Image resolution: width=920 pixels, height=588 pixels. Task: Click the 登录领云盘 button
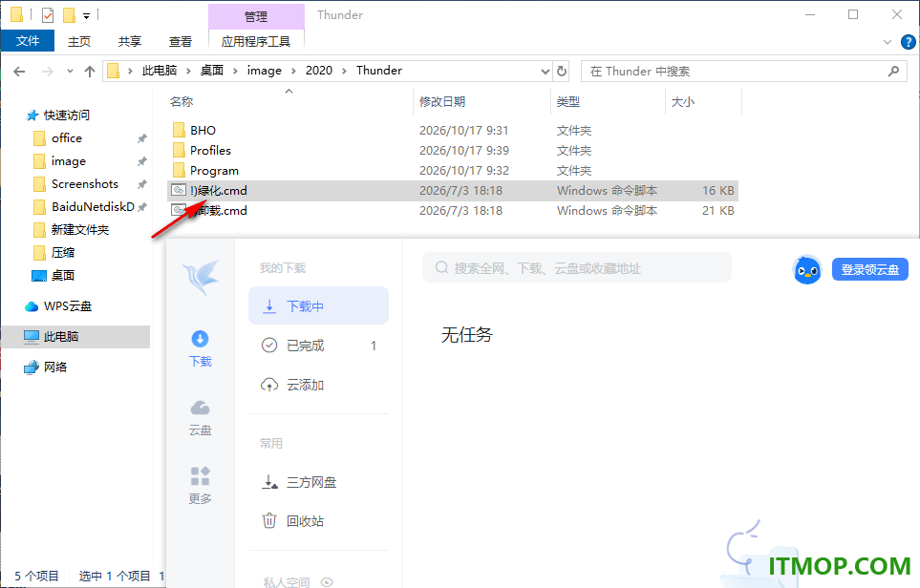pyautogui.click(x=869, y=270)
